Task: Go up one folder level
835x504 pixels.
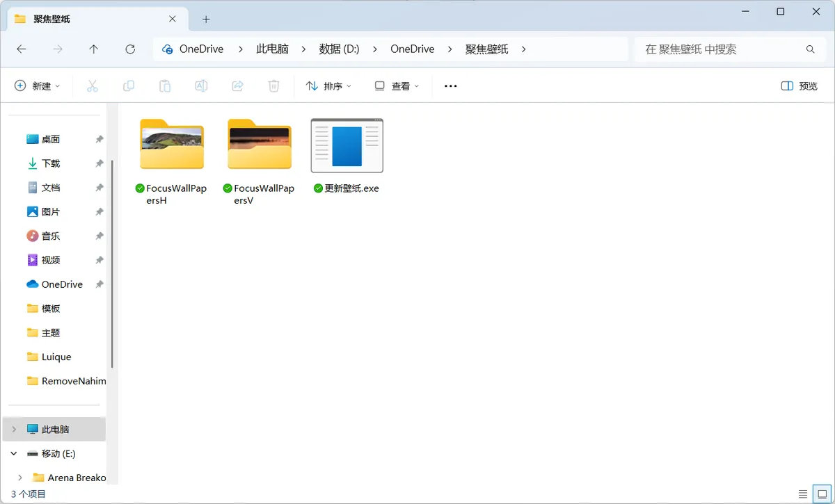Action: [x=94, y=49]
